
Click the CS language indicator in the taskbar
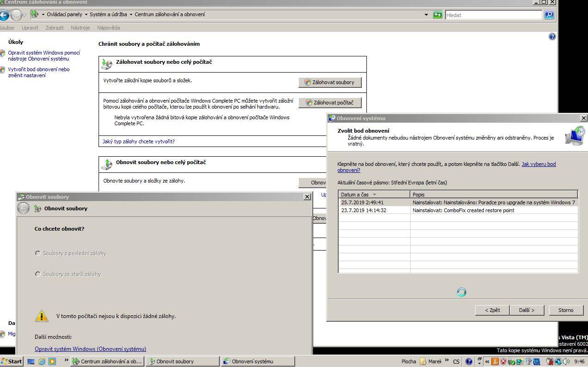(456, 361)
